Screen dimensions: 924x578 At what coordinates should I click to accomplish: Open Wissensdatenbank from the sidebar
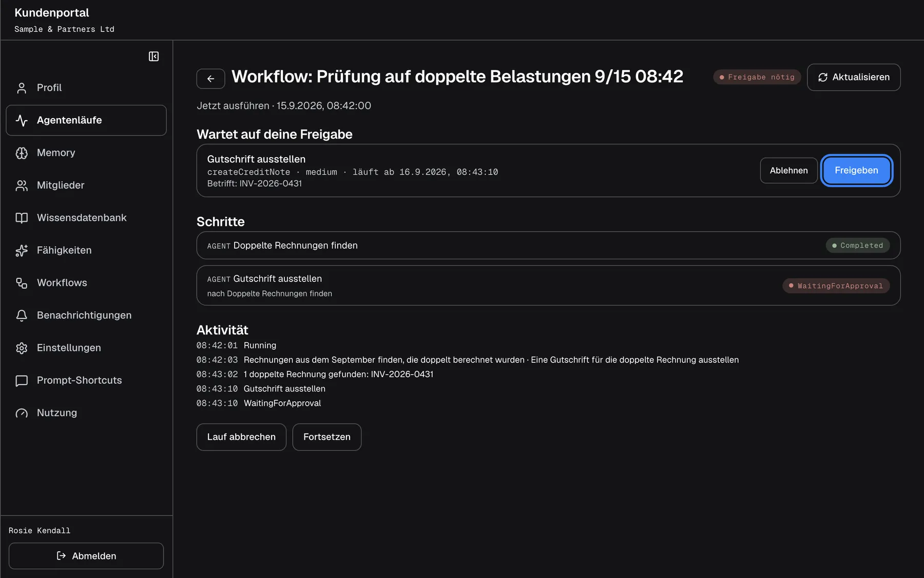coord(86,218)
